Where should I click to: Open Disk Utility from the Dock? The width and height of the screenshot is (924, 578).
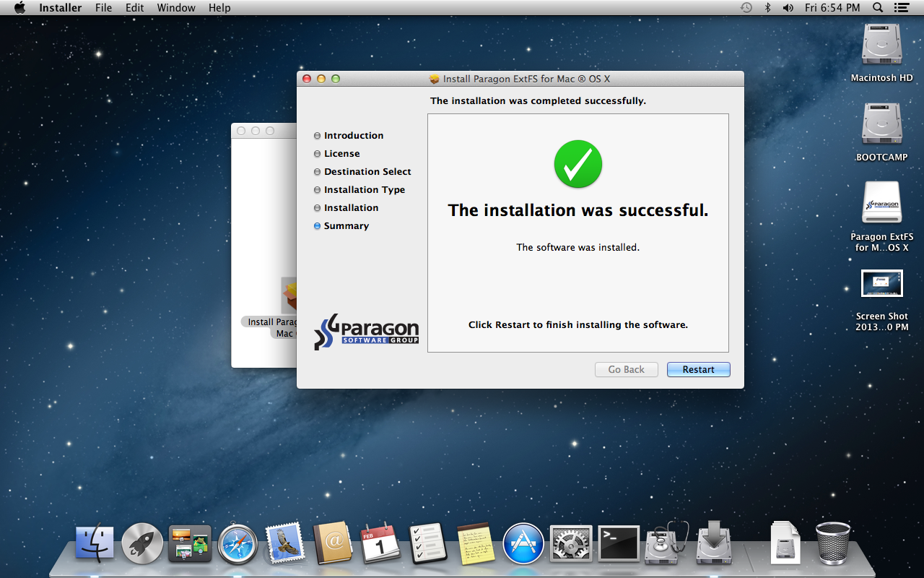point(666,543)
